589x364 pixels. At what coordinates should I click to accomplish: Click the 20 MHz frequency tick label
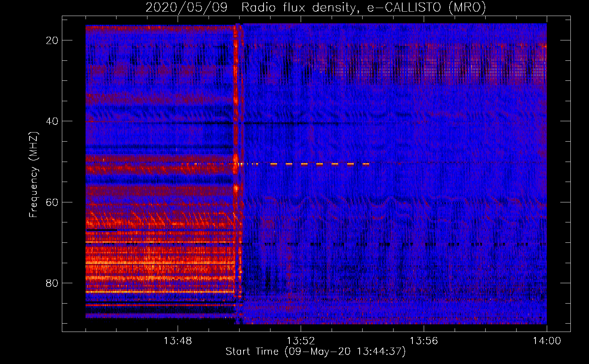click(x=52, y=40)
